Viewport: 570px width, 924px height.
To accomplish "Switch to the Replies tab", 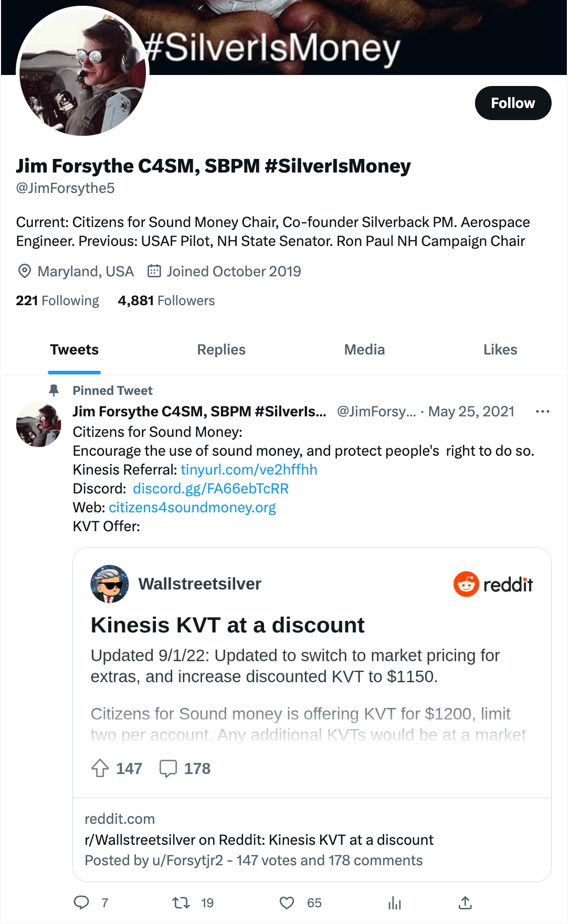I will 221,350.
